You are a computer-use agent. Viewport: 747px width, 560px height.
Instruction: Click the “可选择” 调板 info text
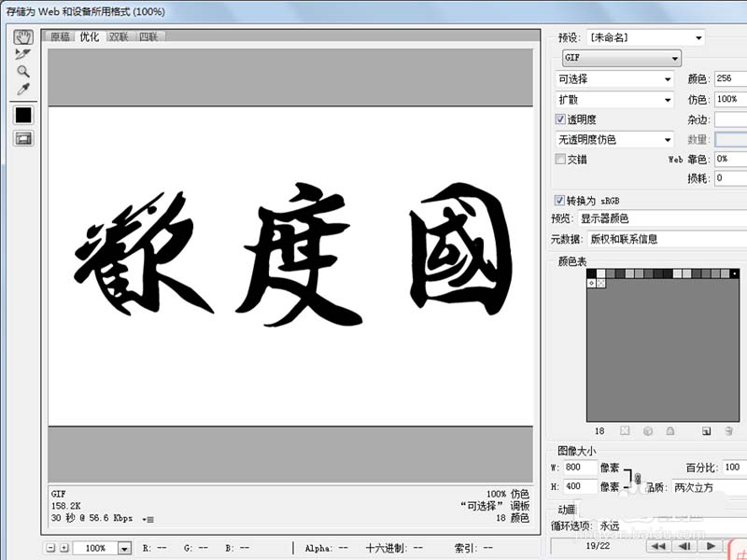click(x=495, y=506)
